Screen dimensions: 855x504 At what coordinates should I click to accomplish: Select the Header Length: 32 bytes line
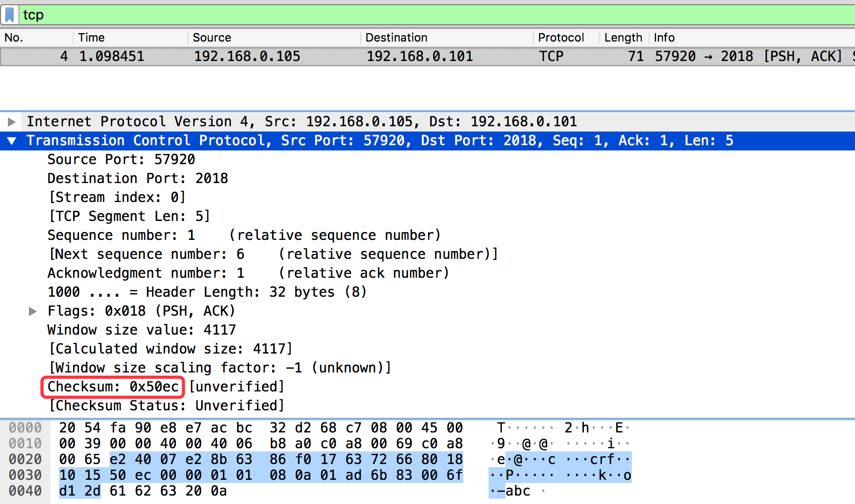tap(207, 292)
